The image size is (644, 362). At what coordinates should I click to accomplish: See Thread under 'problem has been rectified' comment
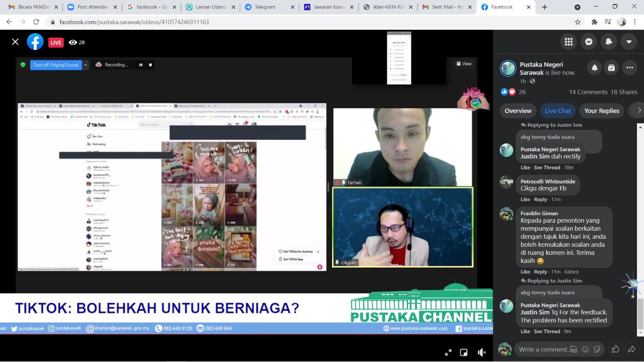[x=547, y=331]
